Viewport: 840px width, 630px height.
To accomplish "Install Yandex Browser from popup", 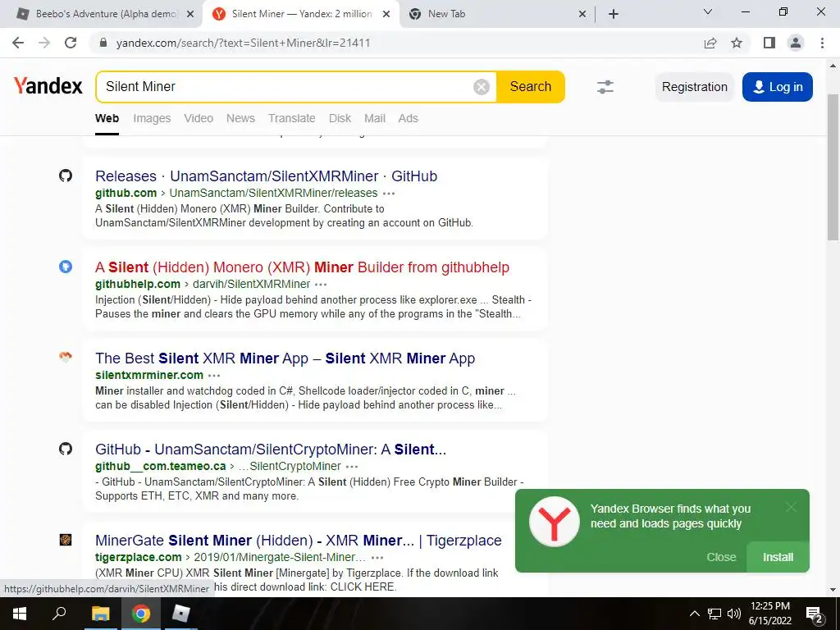I will tap(778, 557).
